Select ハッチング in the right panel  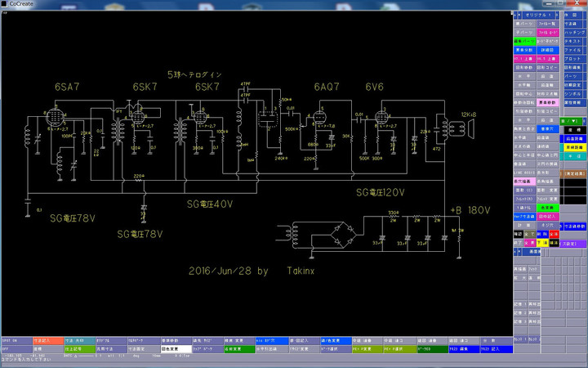[x=572, y=32]
